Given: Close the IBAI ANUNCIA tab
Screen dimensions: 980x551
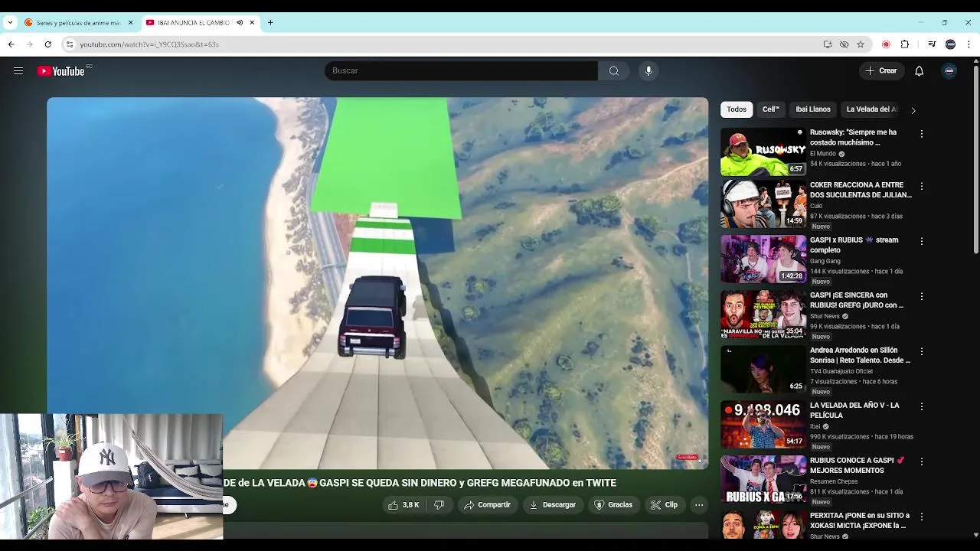Looking at the screenshot, I should coord(252,22).
